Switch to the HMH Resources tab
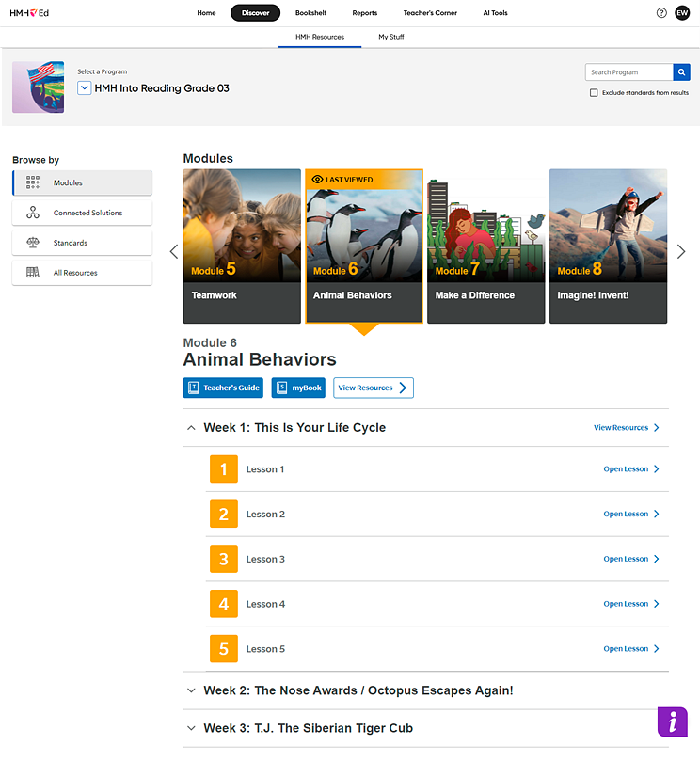The width and height of the screenshot is (700, 761). 320,37
